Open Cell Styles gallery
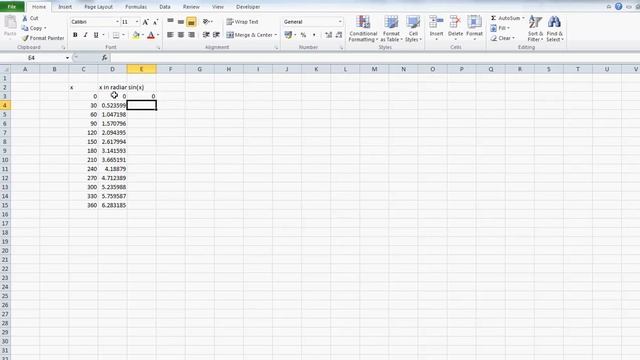640x360 pixels. click(413, 29)
